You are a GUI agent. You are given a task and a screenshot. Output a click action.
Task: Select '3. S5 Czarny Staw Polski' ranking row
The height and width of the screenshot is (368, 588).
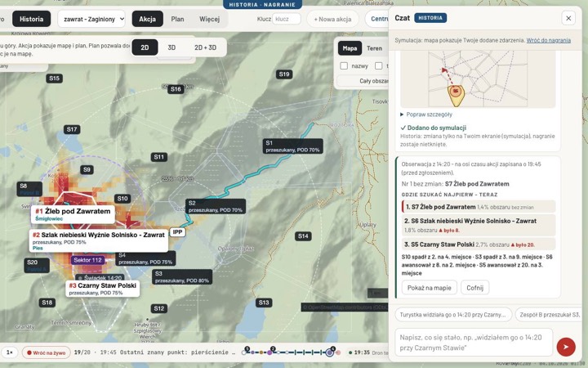point(479,244)
